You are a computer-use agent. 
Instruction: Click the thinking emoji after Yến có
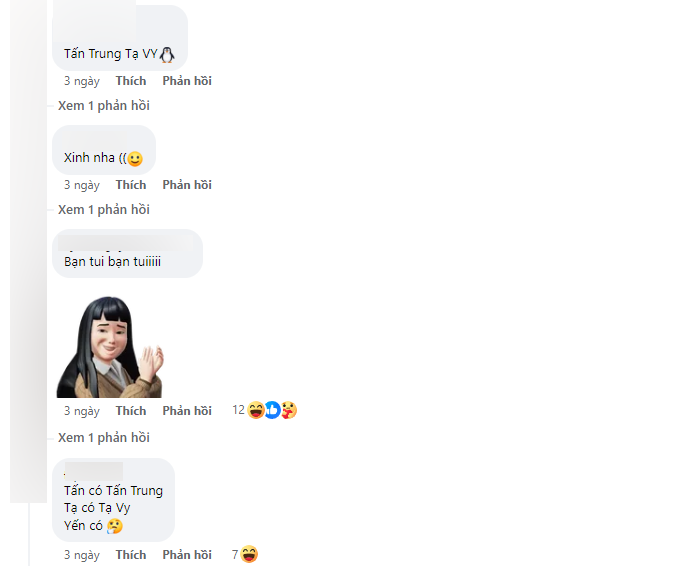tap(115, 526)
